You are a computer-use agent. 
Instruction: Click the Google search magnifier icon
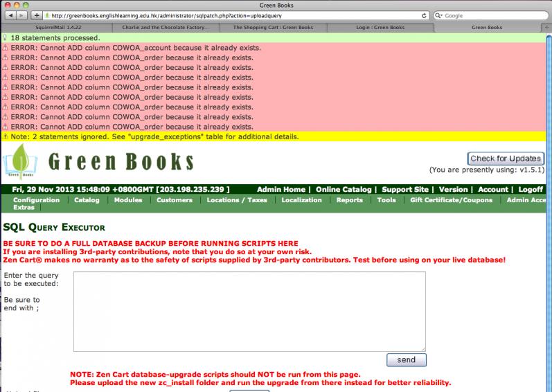pos(438,15)
